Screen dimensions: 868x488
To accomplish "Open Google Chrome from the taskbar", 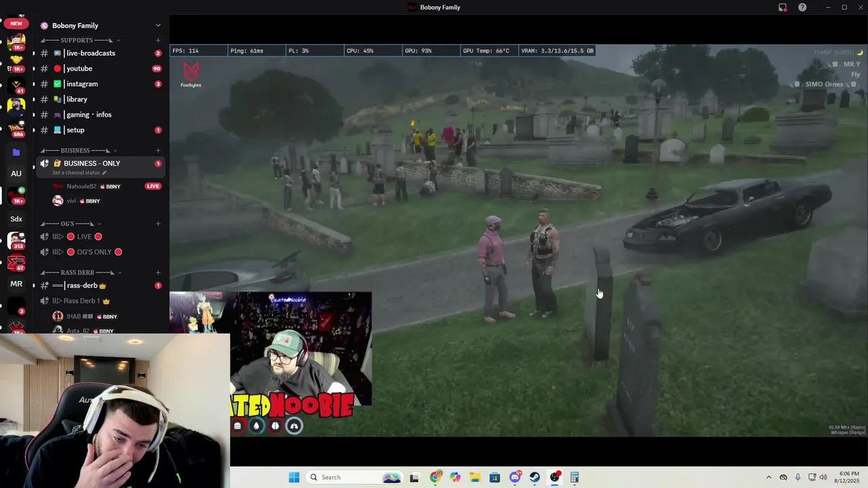I will click(x=435, y=477).
